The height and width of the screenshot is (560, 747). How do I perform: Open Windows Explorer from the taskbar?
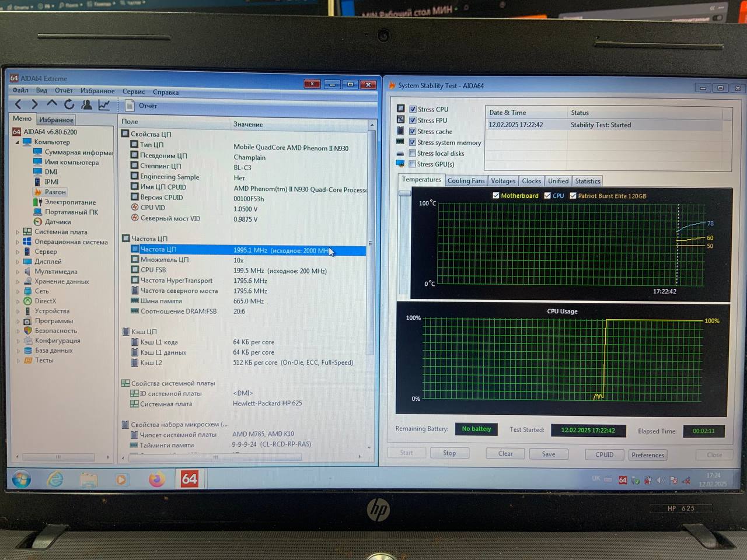coord(89,480)
